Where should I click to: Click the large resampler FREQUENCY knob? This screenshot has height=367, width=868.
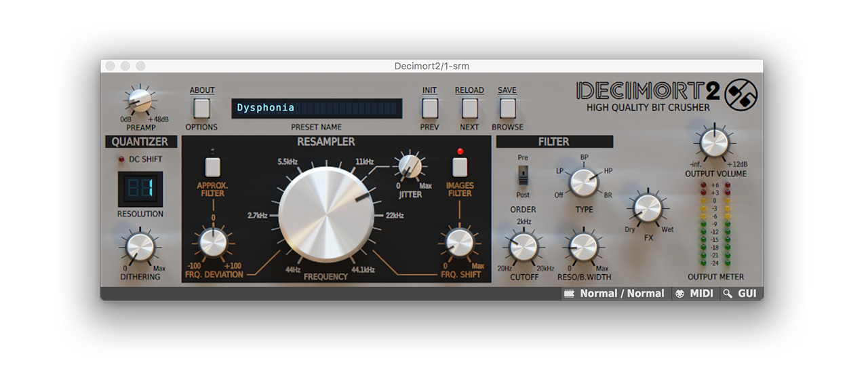tap(326, 215)
